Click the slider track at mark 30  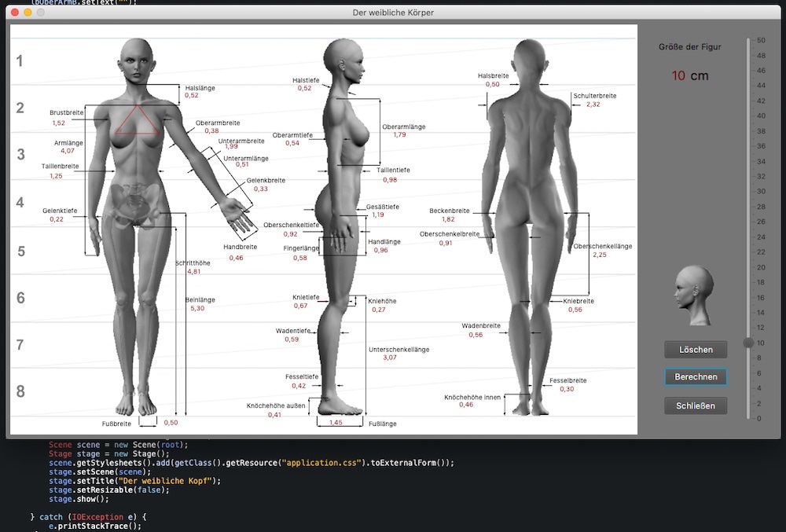coord(748,192)
